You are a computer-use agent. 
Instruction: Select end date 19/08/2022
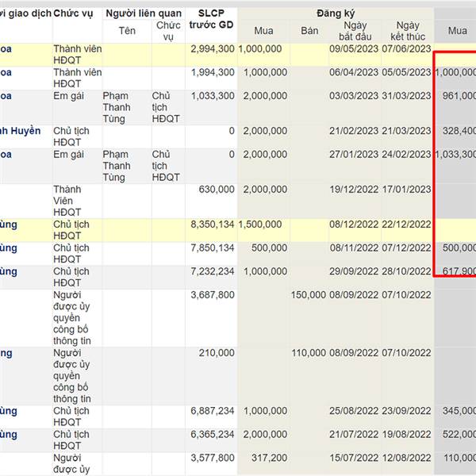coord(406,435)
